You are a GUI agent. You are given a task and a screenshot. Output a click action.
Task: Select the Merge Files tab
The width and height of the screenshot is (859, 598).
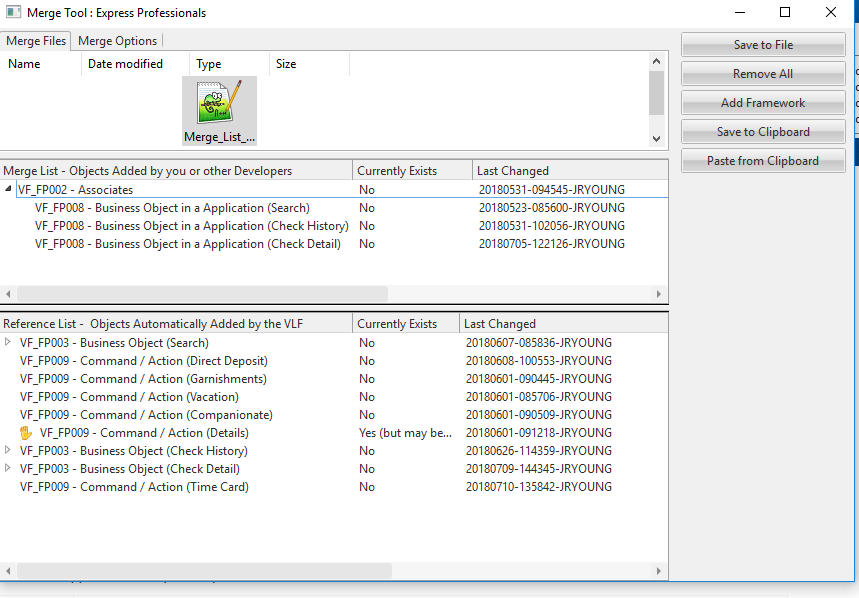click(x=36, y=41)
